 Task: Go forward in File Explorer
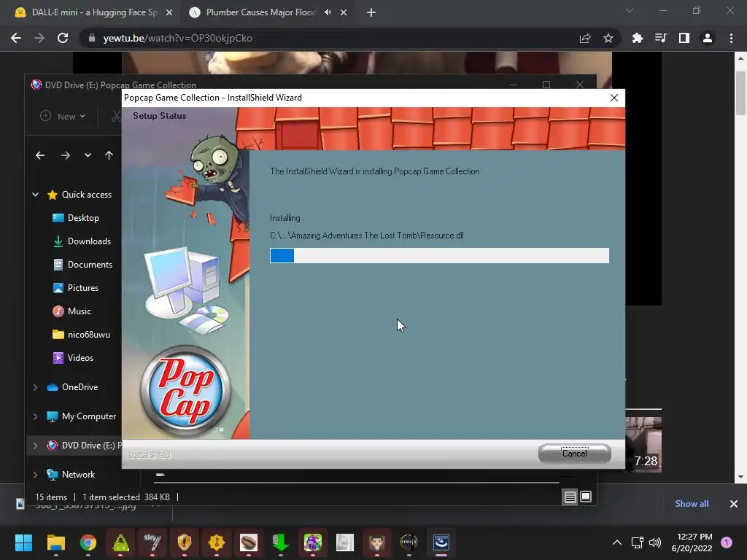tap(65, 155)
